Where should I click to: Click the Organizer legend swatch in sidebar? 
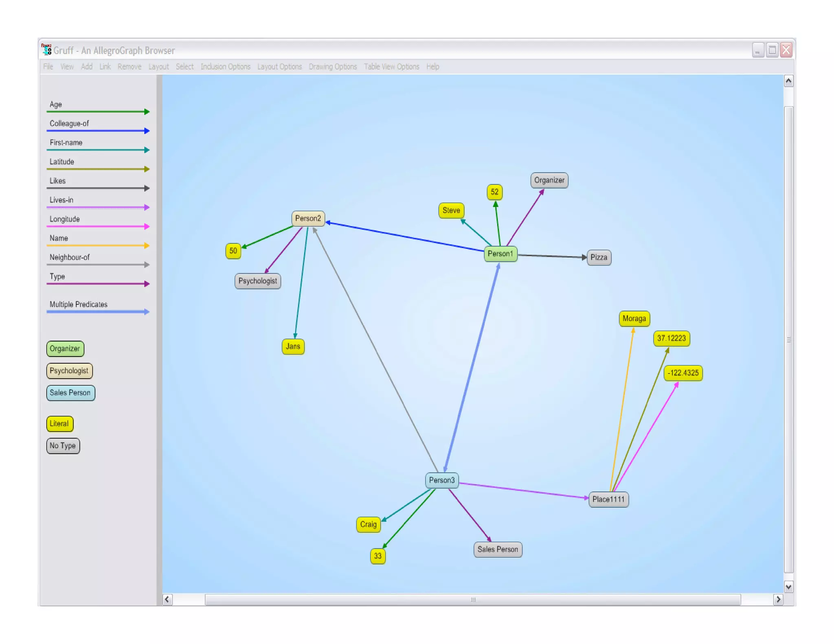(x=65, y=349)
